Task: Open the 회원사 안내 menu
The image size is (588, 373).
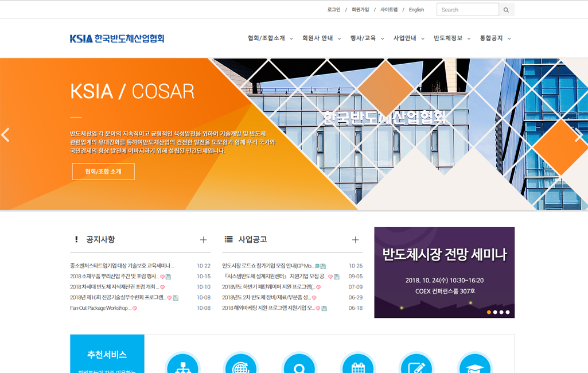Action: [318, 38]
